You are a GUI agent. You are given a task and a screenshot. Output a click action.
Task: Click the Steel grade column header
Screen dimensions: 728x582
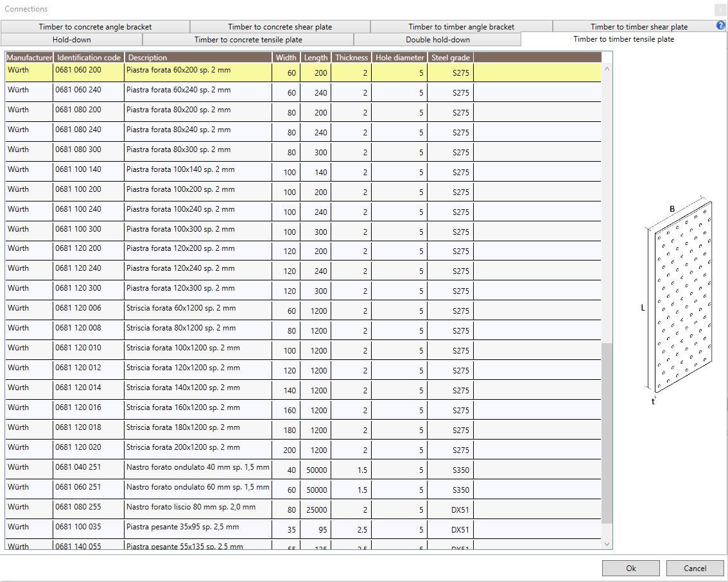pyautogui.click(x=451, y=58)
